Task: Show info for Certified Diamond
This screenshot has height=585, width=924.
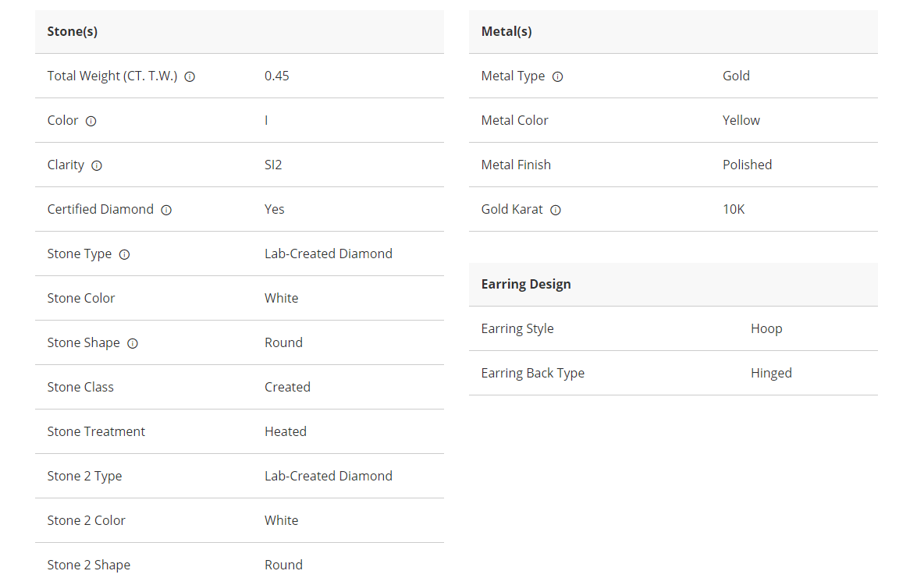Action: click(166, 210)
